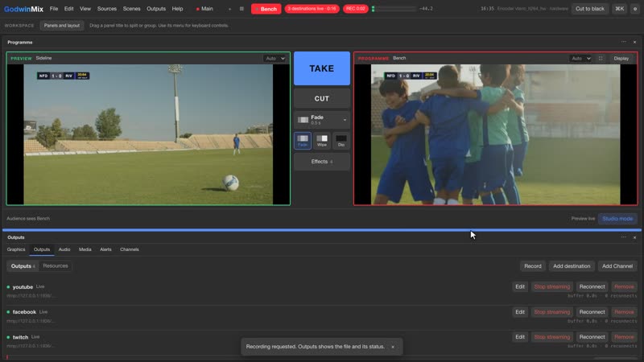Click the audio level meter bar
The image size is (644, 362).
[x=394, y=9]
